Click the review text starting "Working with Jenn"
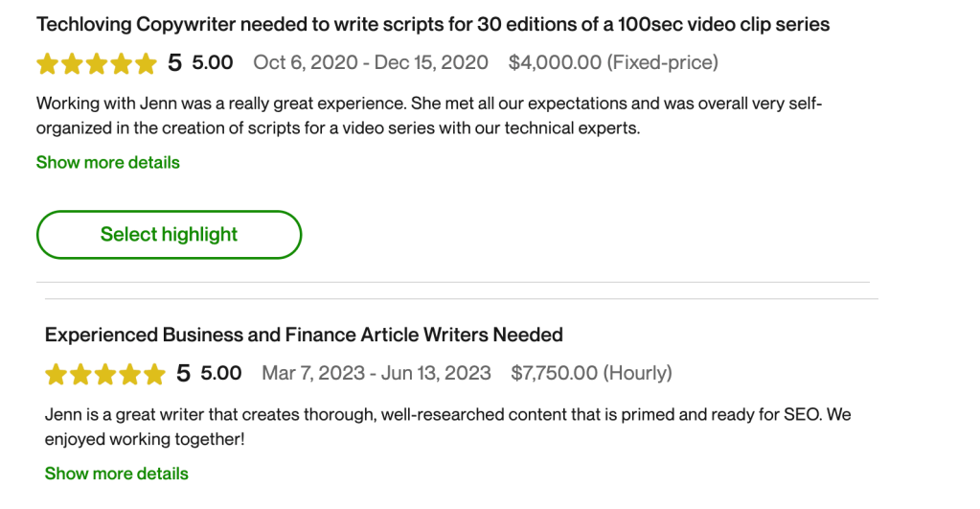Image resolution: width=980 pixels, height=509 pixels. click(428, 115)
